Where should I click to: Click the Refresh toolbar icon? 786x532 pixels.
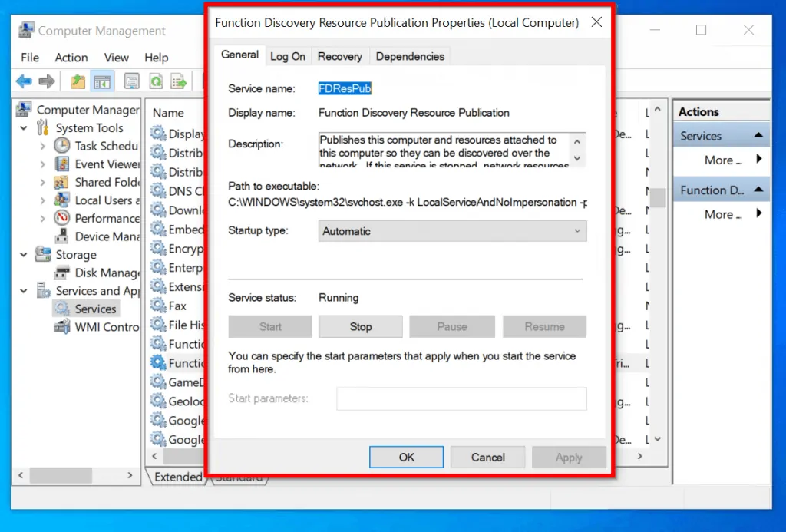coord(157,81)
